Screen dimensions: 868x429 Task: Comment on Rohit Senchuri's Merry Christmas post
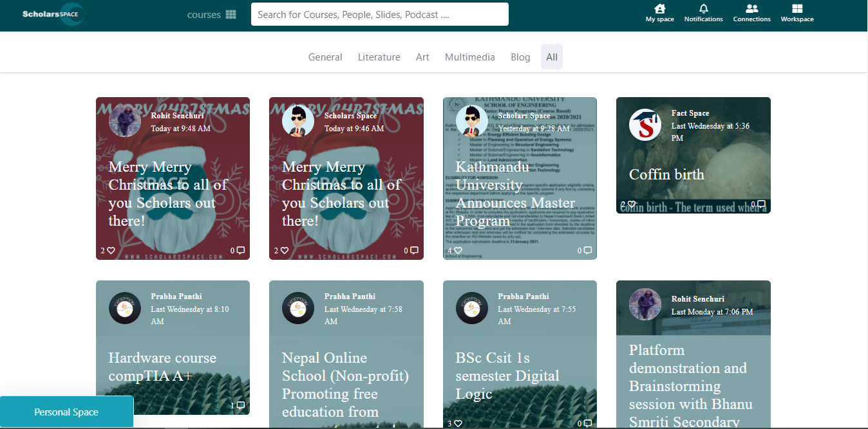[x=241, y=250]
